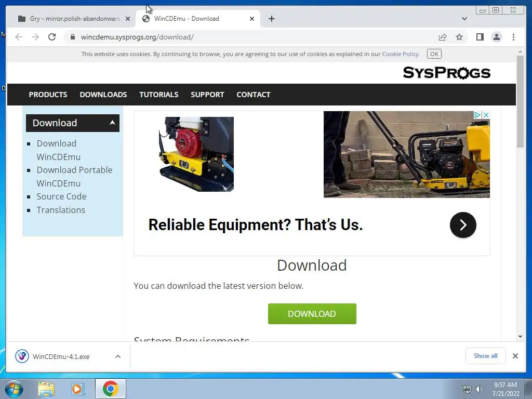Image resolution: width=532 pixels, height=399 pixels.
Task: Open the Cookie Policy link
Action: click(401, 54)
